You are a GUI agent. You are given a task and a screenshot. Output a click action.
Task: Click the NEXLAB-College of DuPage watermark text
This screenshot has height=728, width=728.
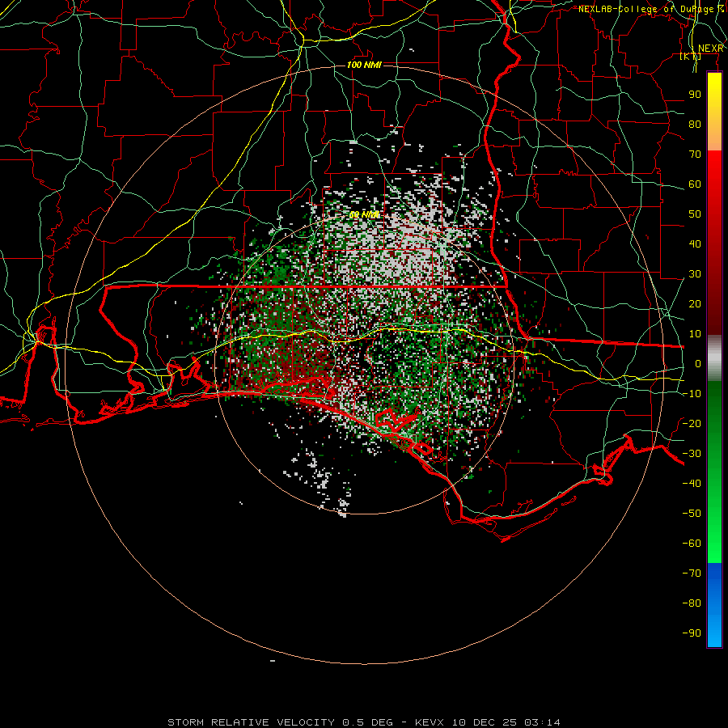coord(651,9)
